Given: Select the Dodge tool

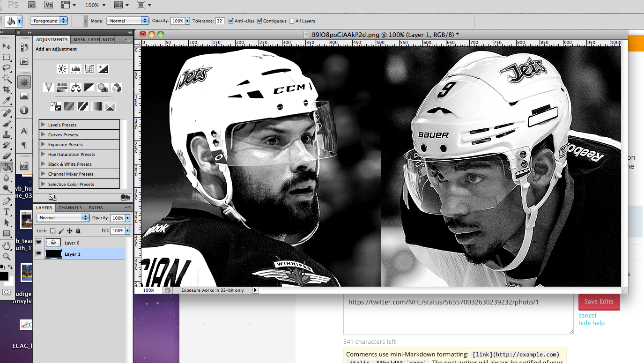Looking at the screenshot, I should [x=7, y=188].
